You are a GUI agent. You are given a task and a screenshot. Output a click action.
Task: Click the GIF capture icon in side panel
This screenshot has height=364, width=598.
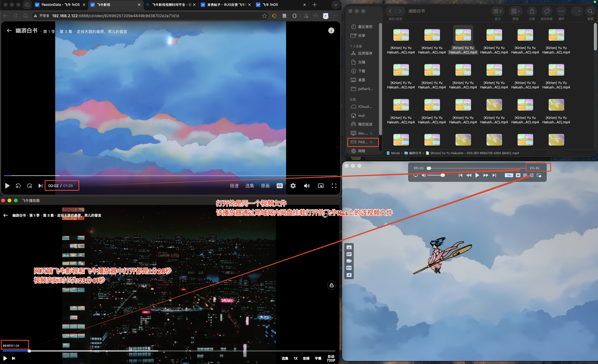(349, 254)
